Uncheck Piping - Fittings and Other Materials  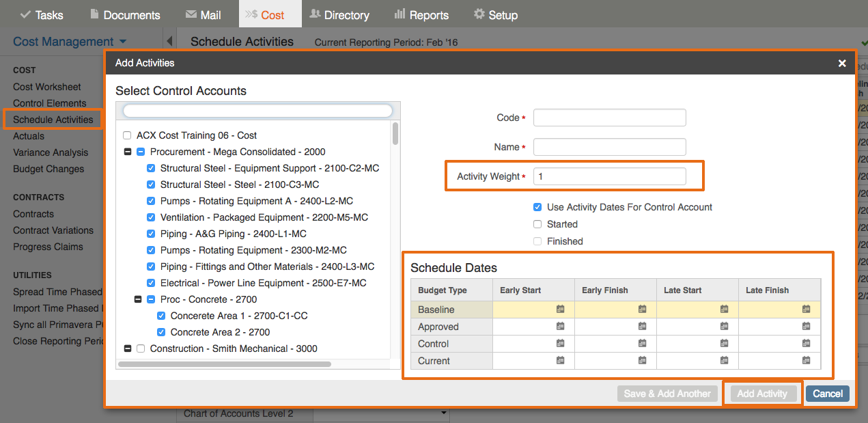pos(151,267)
